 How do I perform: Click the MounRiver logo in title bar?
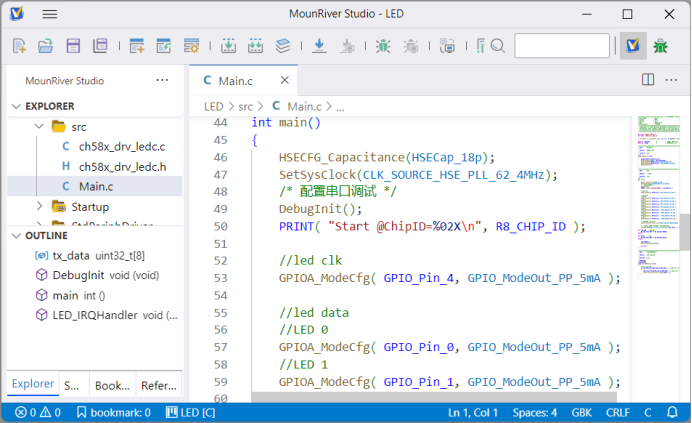coord(17,14)
